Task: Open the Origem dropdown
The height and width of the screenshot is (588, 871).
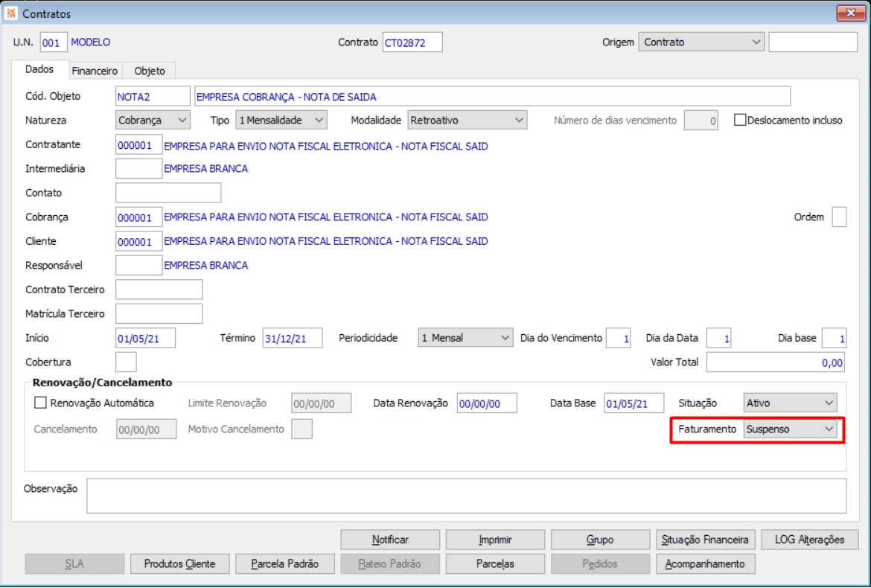Action: point(701,42)
